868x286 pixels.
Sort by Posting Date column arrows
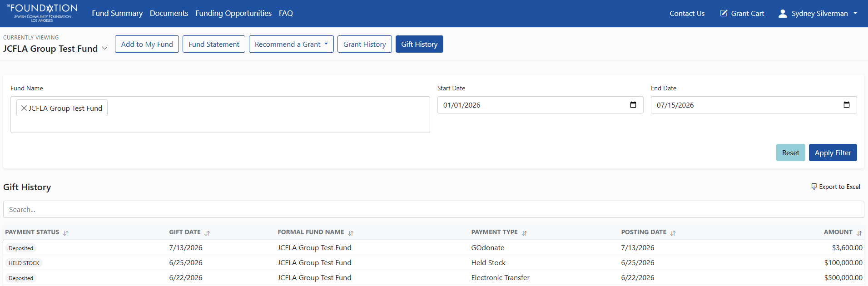[x=673, y=233]
